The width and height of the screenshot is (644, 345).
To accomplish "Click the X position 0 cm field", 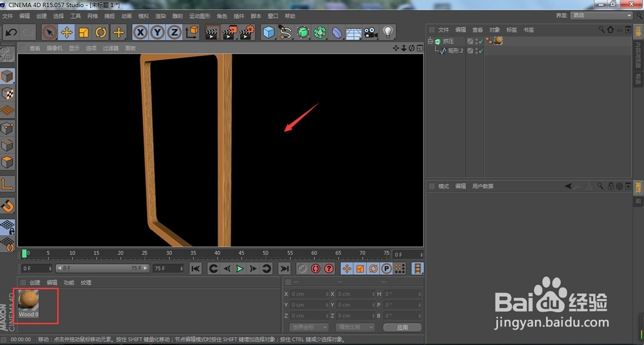I will pos(310,294).
